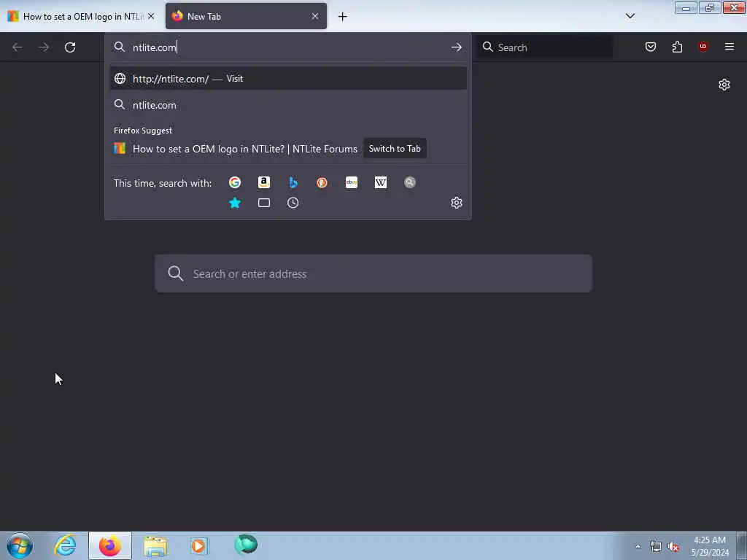Open the Firefox application menu

729,47
